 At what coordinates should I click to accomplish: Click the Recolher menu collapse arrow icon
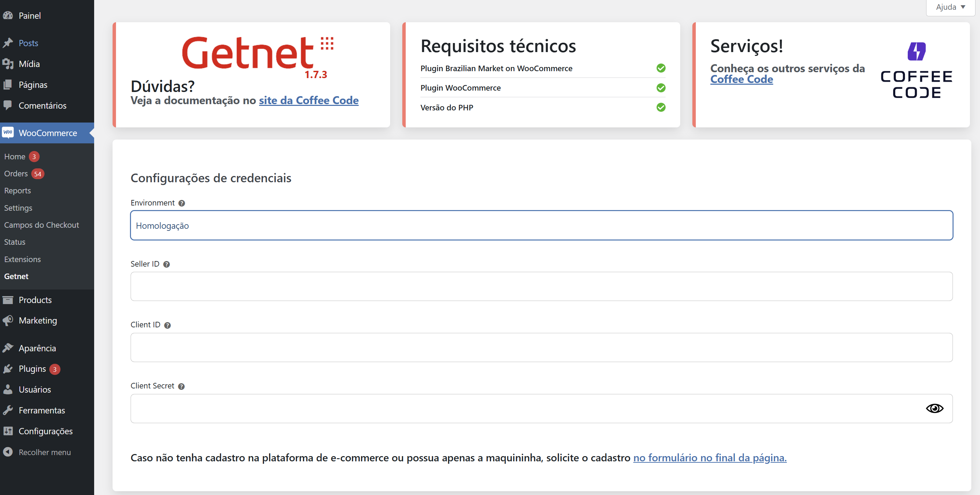coord(8,452)
